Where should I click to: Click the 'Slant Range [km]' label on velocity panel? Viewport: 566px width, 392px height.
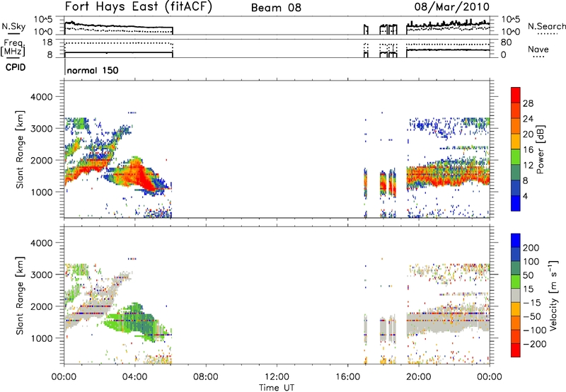pos(20,296)
